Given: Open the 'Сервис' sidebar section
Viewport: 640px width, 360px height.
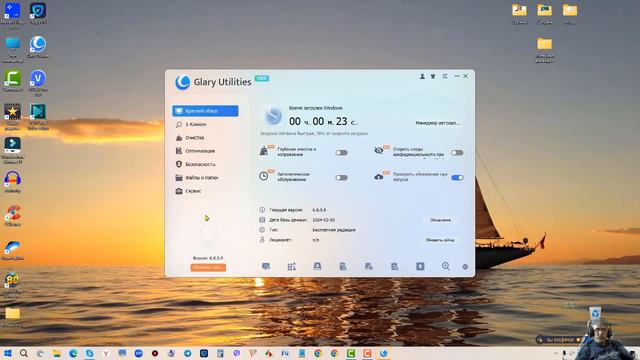Looking at the screenshot, I should click(x=205, y=191).
